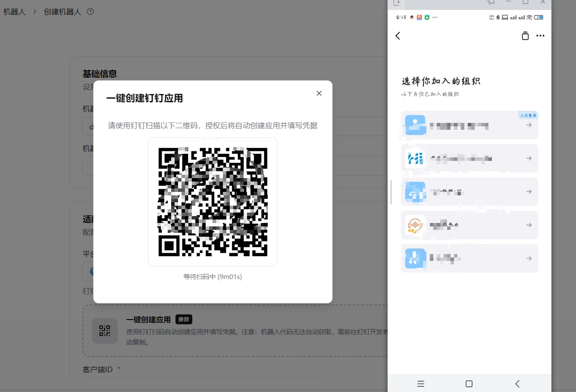
Task: Tap the blue person avatar of first organization
Action: [416, 125]
